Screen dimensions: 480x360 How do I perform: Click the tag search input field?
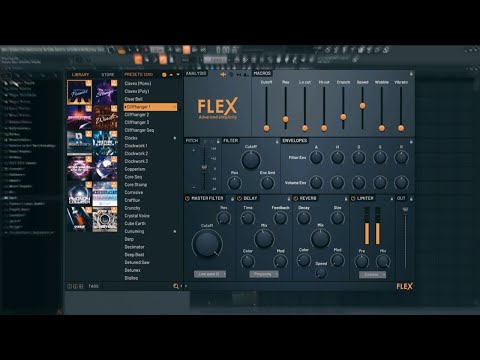(x=136, y=286)
